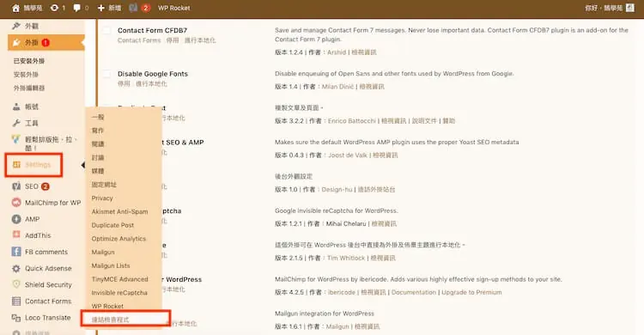Click the Contact Forms table icon in the sidebar
The height and width of the screenshot is (335, 644).
[16, 301]
